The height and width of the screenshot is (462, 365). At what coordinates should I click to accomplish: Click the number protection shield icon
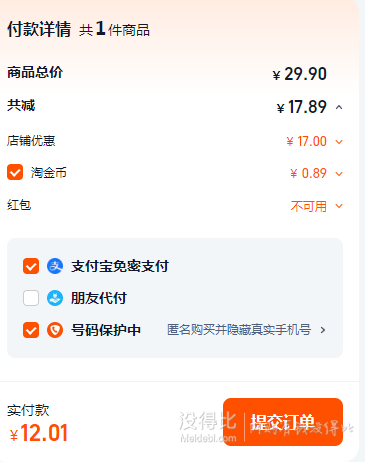(55, 330)
